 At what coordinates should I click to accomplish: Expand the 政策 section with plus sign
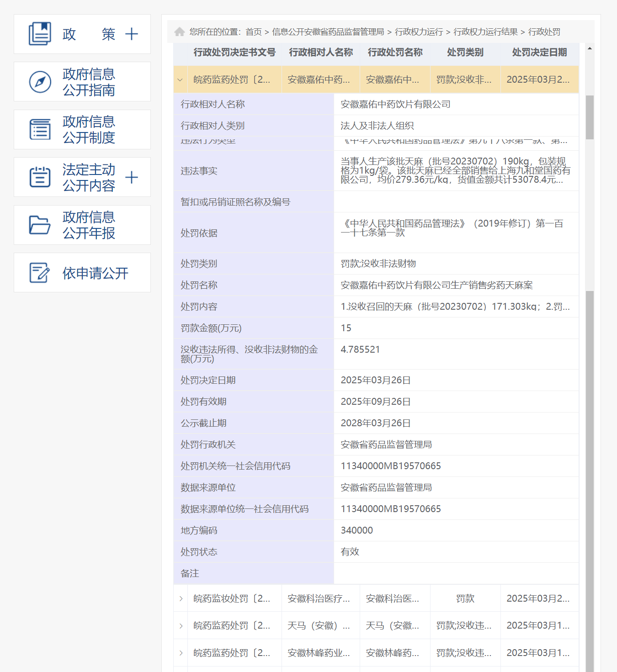coord(132,34)
